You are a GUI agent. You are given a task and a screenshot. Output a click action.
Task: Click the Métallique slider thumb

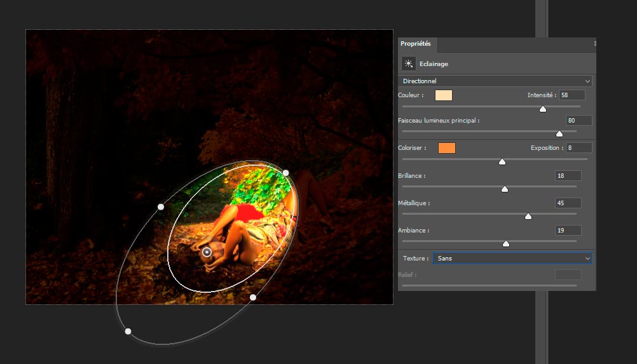pyautogui.click(x=528, y=217)
